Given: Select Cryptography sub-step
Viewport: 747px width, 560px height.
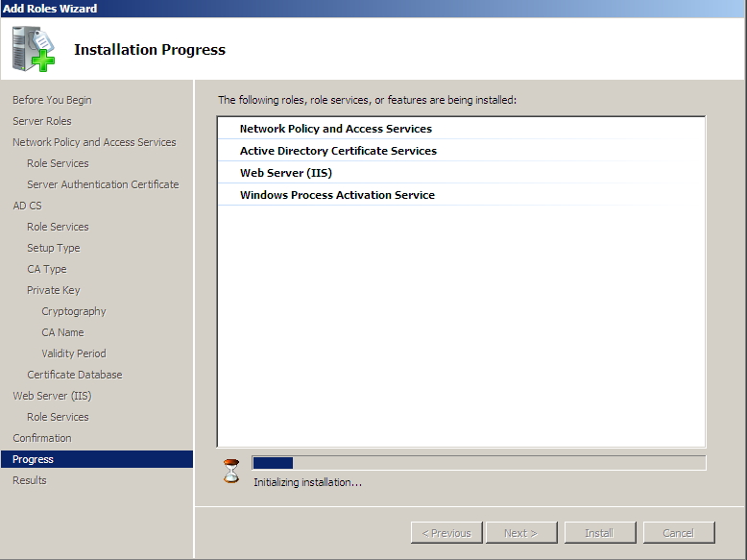Looking at the screenshot, I should [x=74, y=311].
